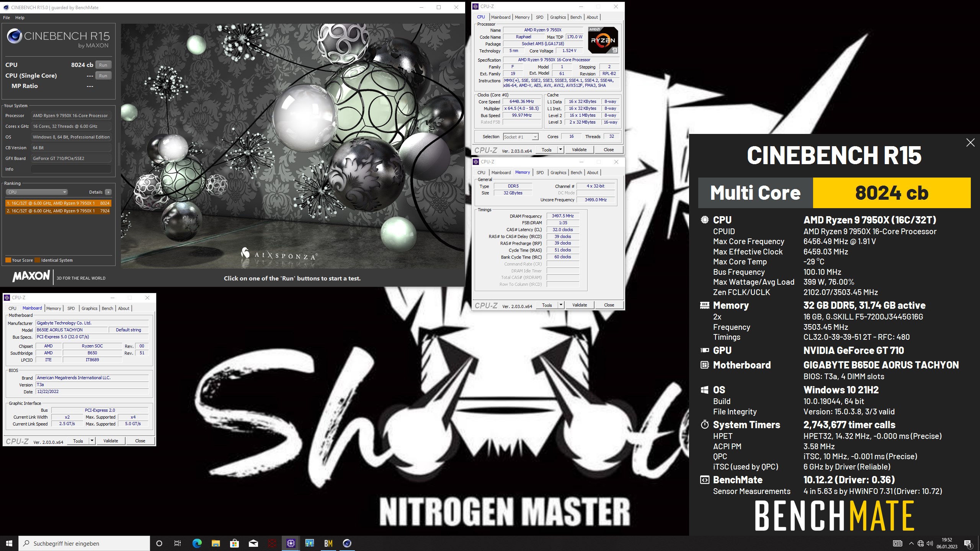This screenshot has height=551, width=980.
Task: Open the Socket #1 selection dropdown
Action: pos(521,137)
